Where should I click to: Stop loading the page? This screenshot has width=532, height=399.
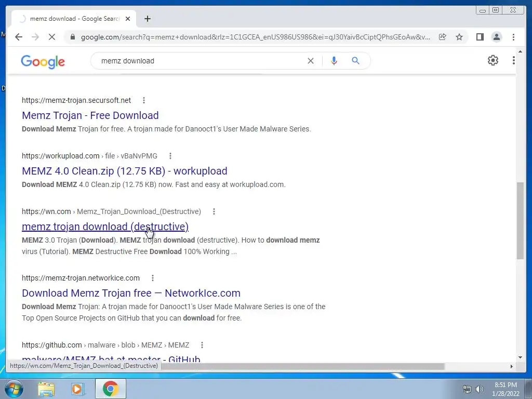[x=52, y=37]
